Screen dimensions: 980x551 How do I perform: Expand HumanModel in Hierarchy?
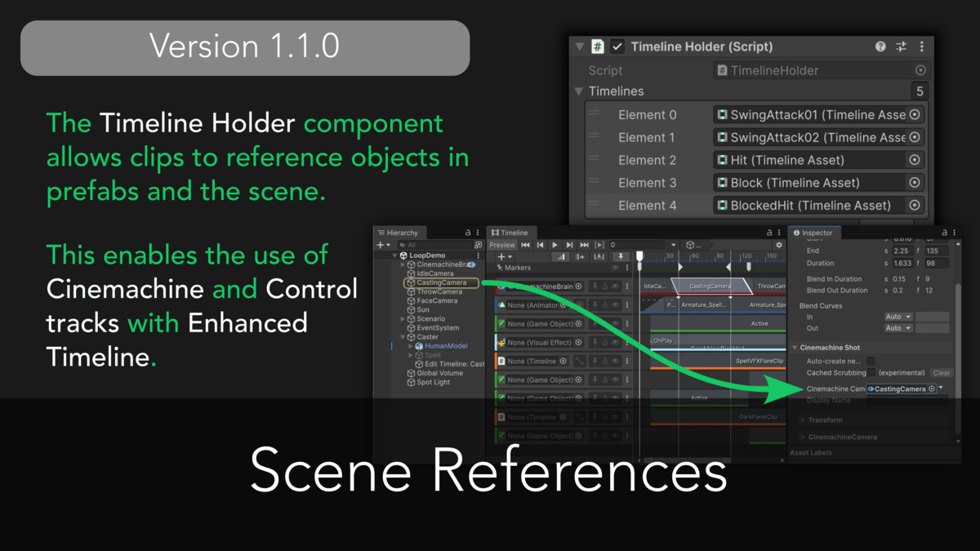point(411,346)
